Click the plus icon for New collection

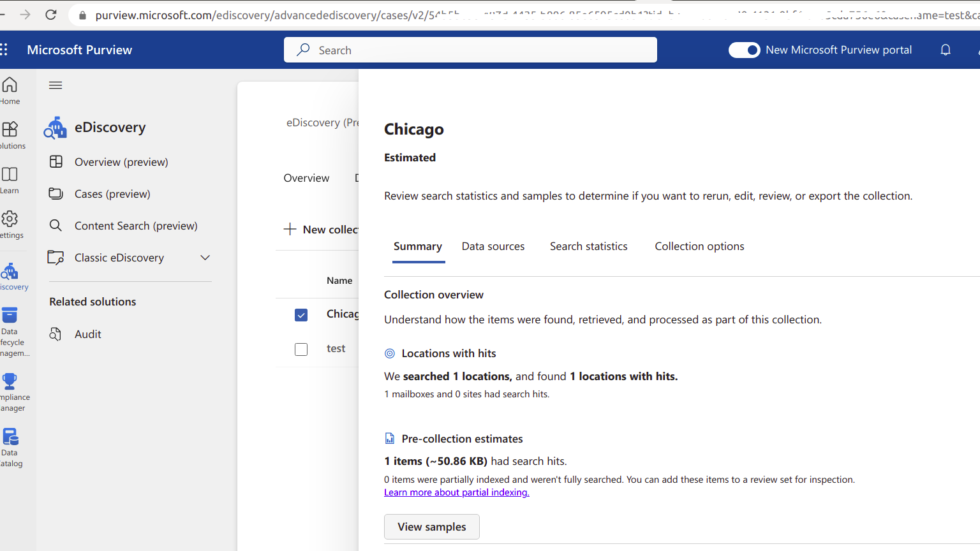tap(290, 229)
